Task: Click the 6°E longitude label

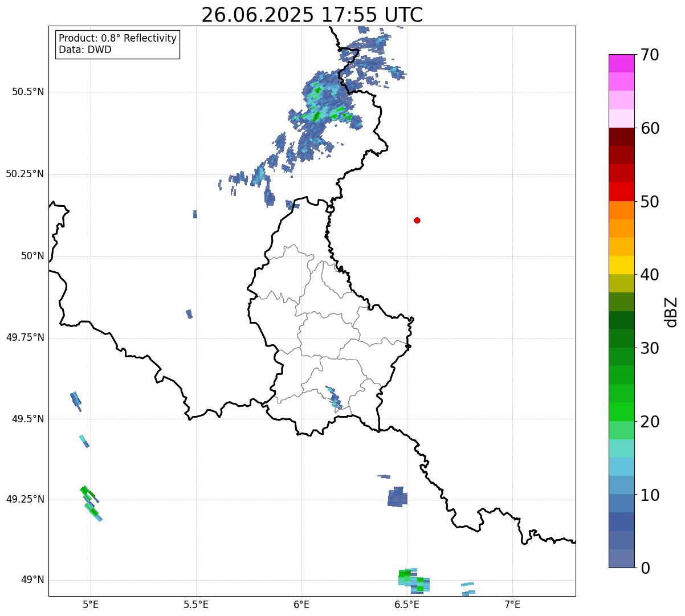Action: point(301,604)
